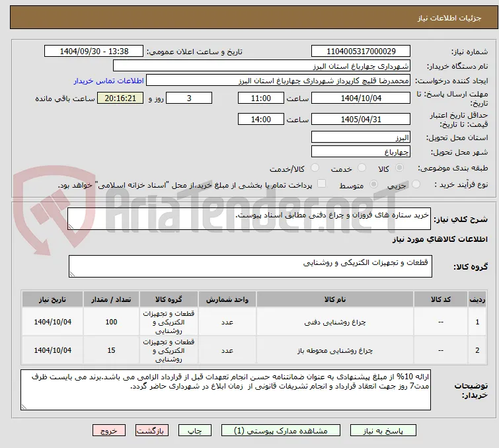499x448 pixels.
Task: Click the need number field 1104005317000029
Action: (361, 52)
